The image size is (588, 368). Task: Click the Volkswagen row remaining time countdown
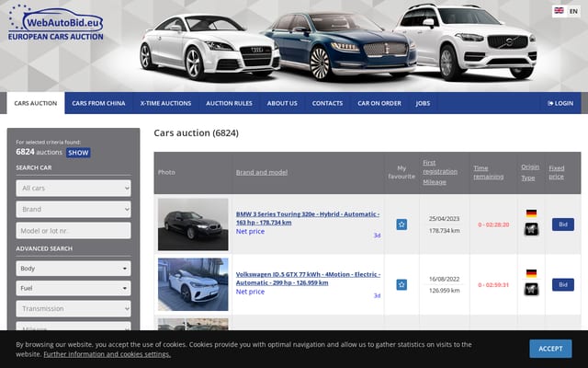pyautogui.click(x=493, y=285)
